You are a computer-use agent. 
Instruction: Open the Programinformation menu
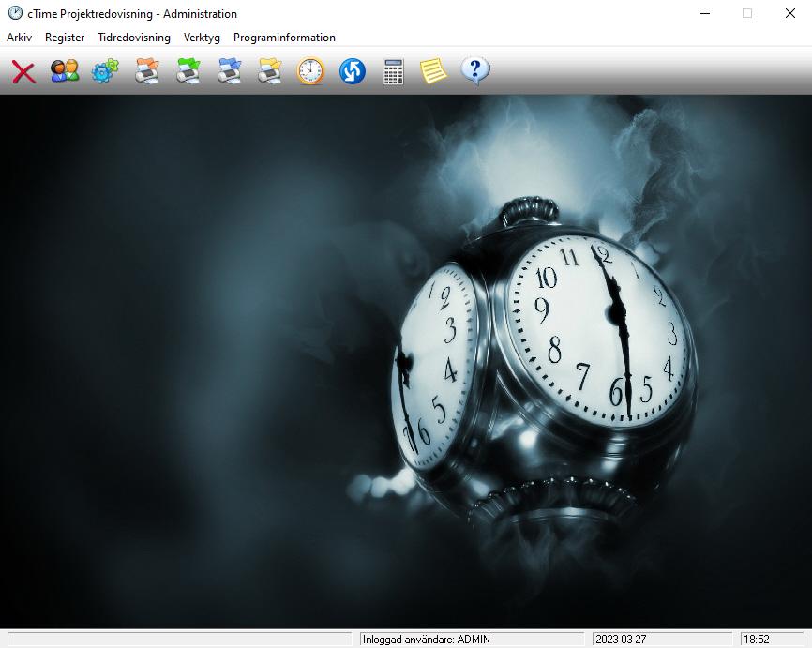tap(284, 38)
